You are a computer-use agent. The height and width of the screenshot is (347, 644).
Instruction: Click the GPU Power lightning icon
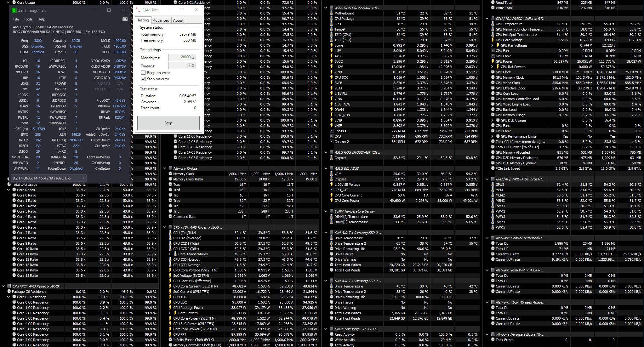click(493, 61)
